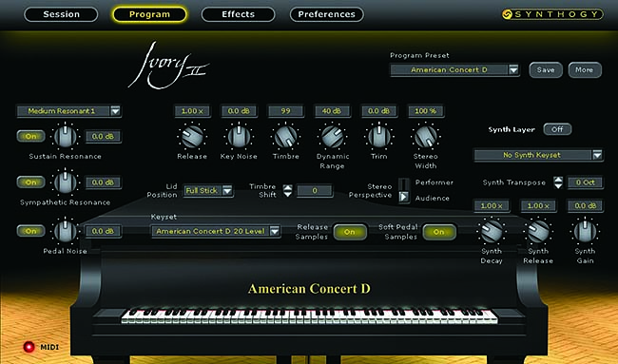Click Synth Decay 1.00x value field
The height and width of the screenshot is (364, 618).
coord(492,205)
